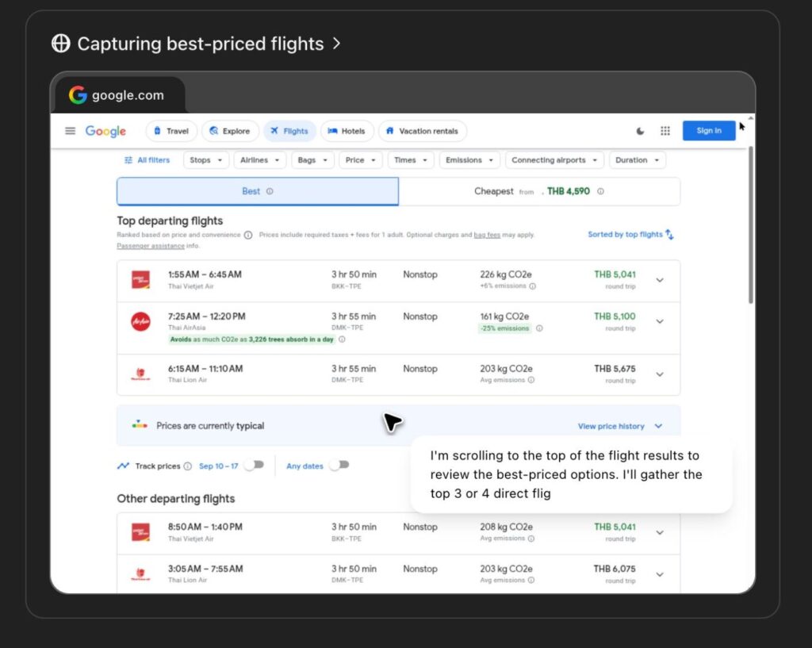Open the Passenger assistance link

click(x=151, y=246)
